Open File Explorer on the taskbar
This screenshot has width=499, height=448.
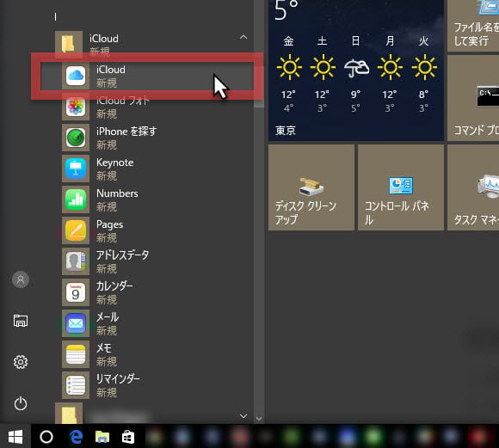coord(102,437)
